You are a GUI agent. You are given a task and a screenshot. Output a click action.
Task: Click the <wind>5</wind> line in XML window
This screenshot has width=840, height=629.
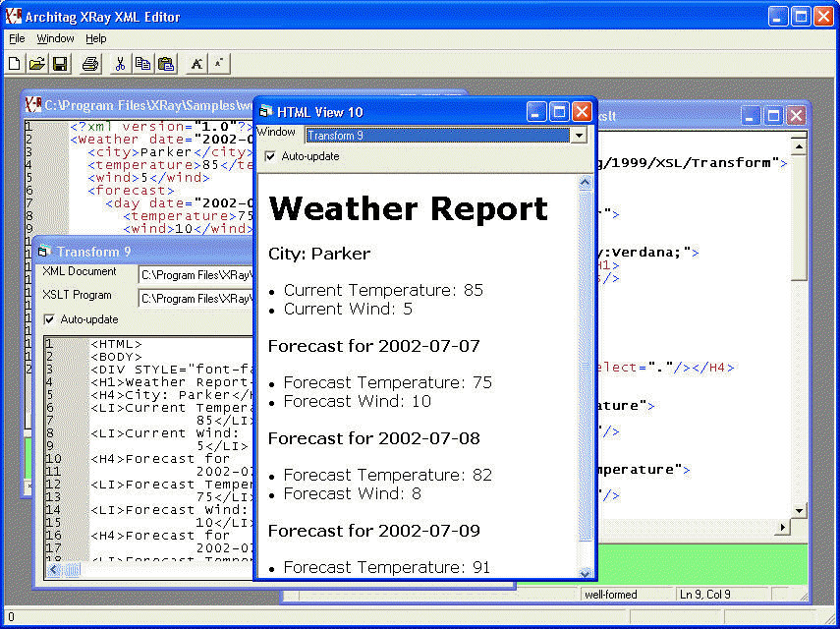149,177
